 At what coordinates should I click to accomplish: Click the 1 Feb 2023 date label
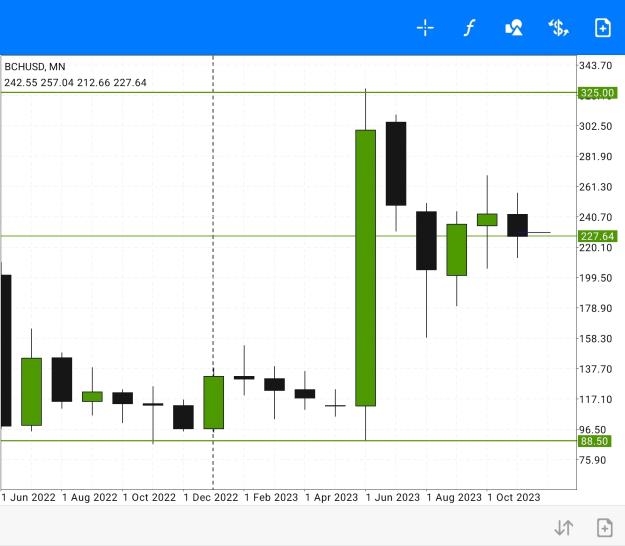(x=271, y=497)
